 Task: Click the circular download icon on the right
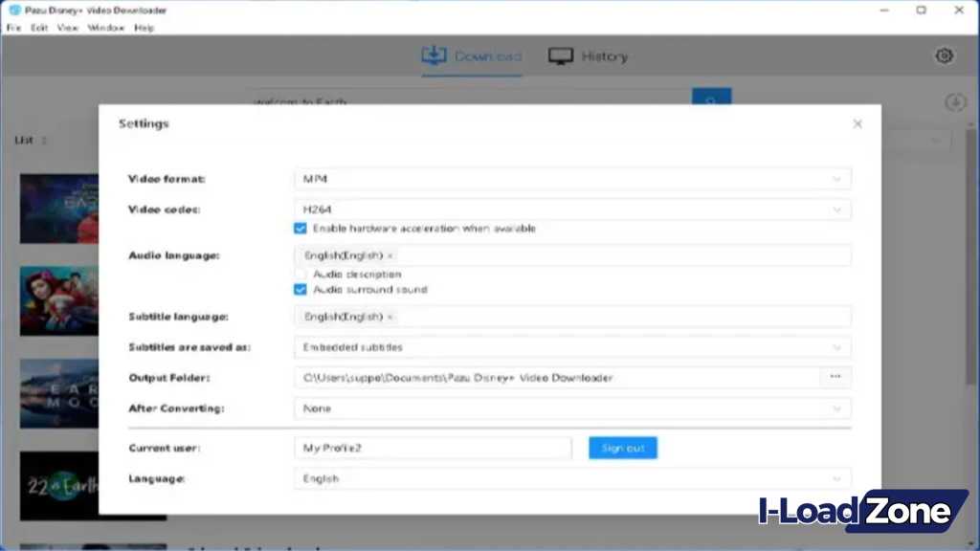coord(954,100)
